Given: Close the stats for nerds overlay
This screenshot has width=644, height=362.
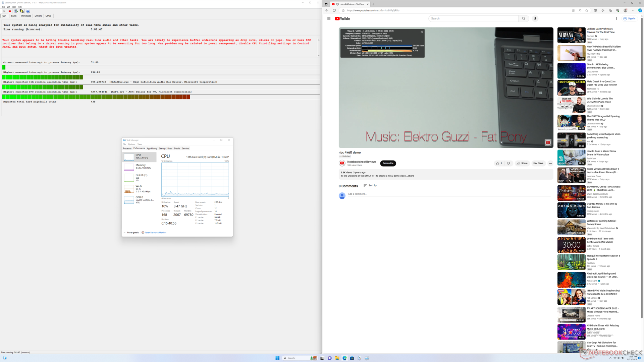Looking at the screenshot, I should (422, 32).
